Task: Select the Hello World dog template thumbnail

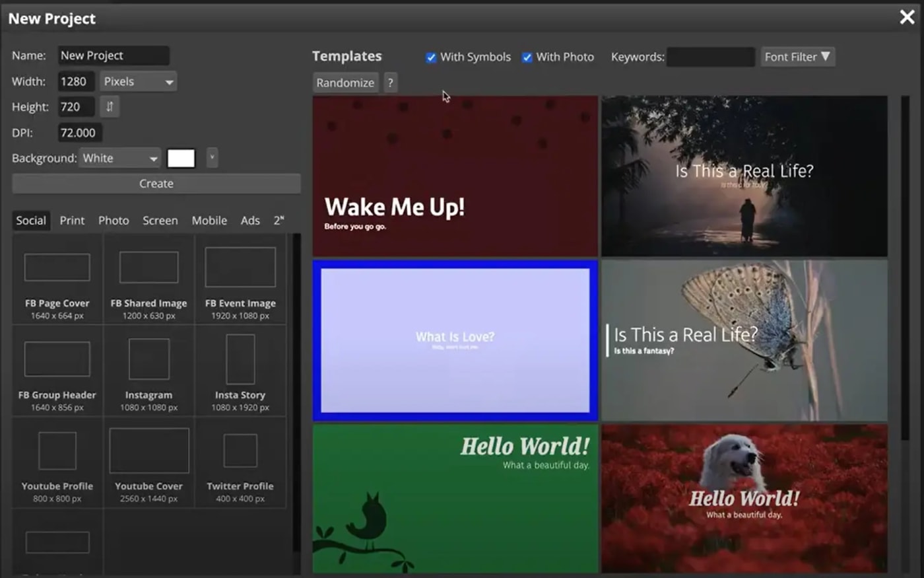Action: point(744,497)
